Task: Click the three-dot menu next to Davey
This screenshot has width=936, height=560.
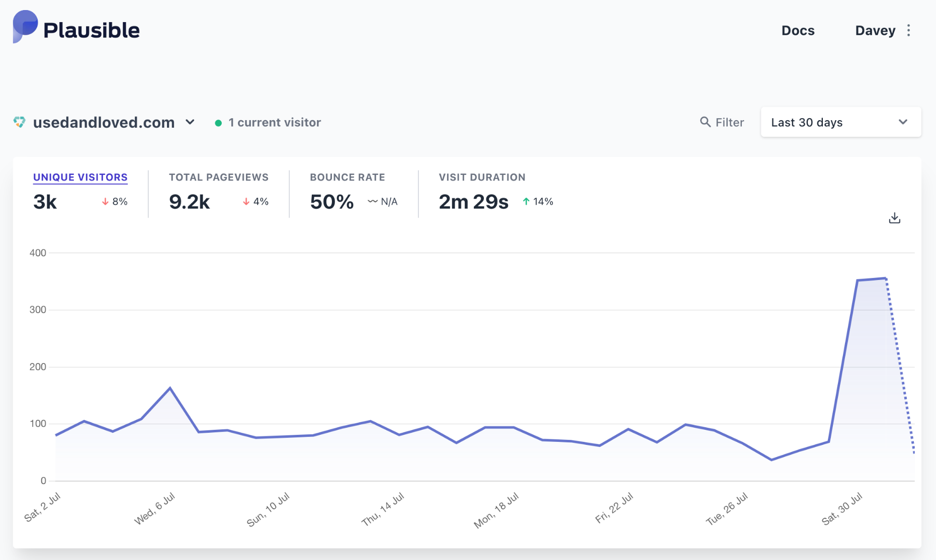Action: (x=908, y=31)
